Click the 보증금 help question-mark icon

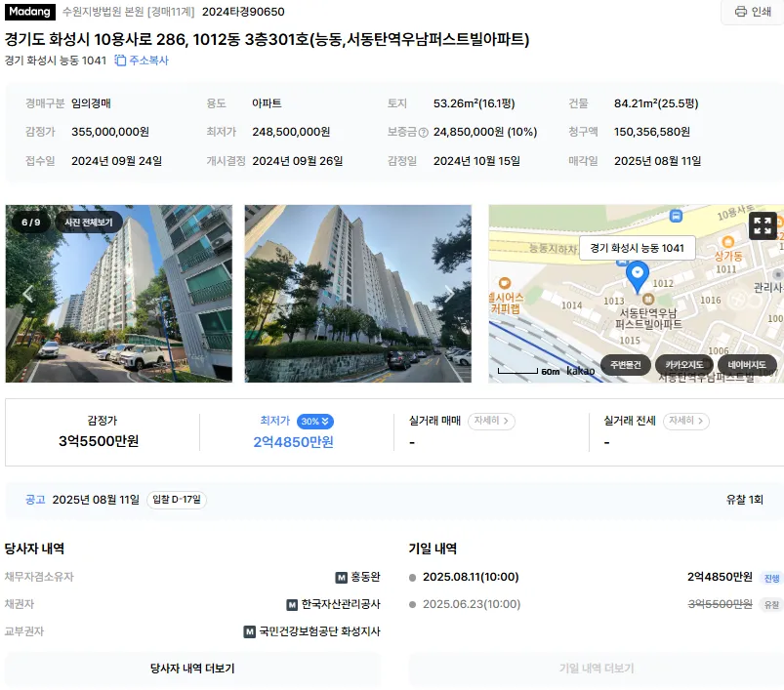point(424,133)
